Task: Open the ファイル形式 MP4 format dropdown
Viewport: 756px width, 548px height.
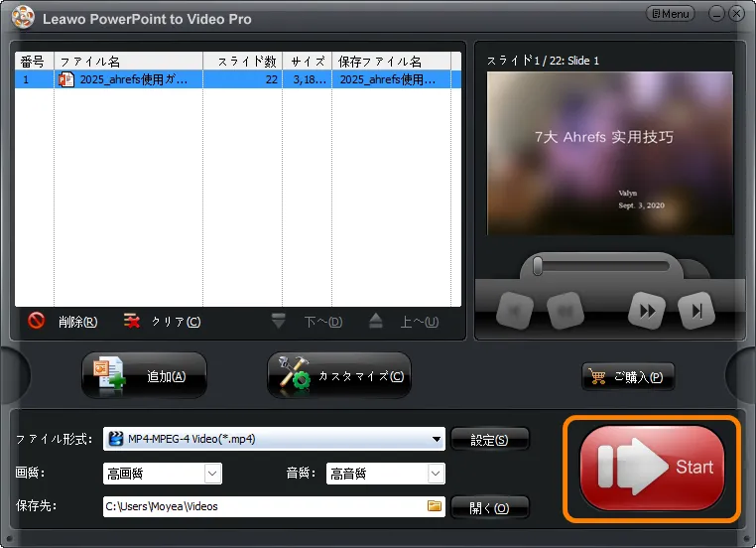Action: pos(274,439)
